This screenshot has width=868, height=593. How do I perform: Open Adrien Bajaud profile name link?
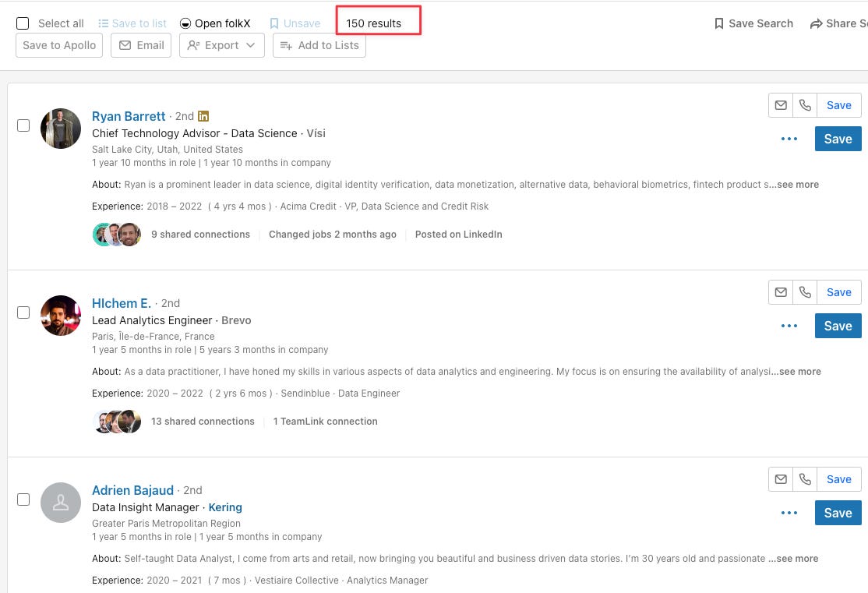coord(133,491)
